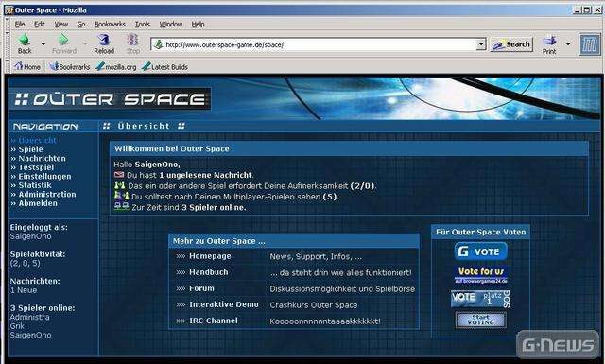This screenshot has height=364, width=605.
Task: Click 'Diskussionsmöglichkeit und Spielbörse' text
Action: 342,288
